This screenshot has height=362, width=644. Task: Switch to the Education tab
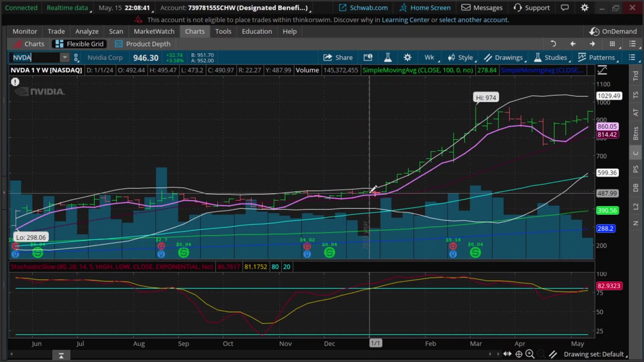(257, 31)
